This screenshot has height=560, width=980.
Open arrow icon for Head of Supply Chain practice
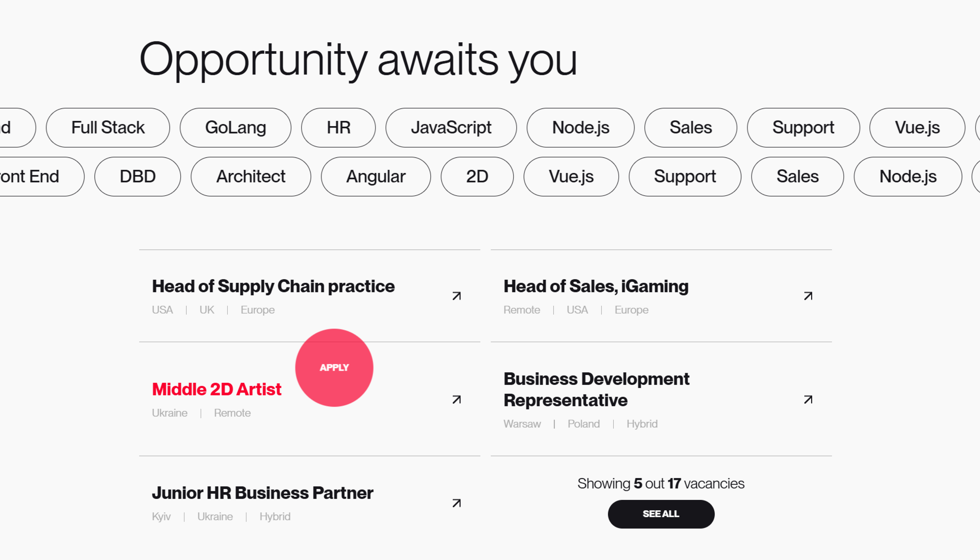[456, 296]
